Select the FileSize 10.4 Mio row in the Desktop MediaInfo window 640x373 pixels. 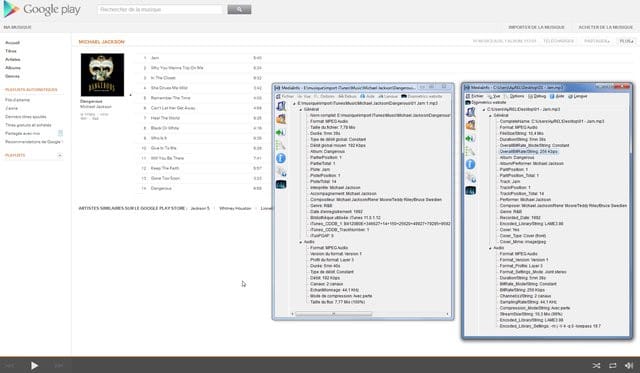click(522, 133)
